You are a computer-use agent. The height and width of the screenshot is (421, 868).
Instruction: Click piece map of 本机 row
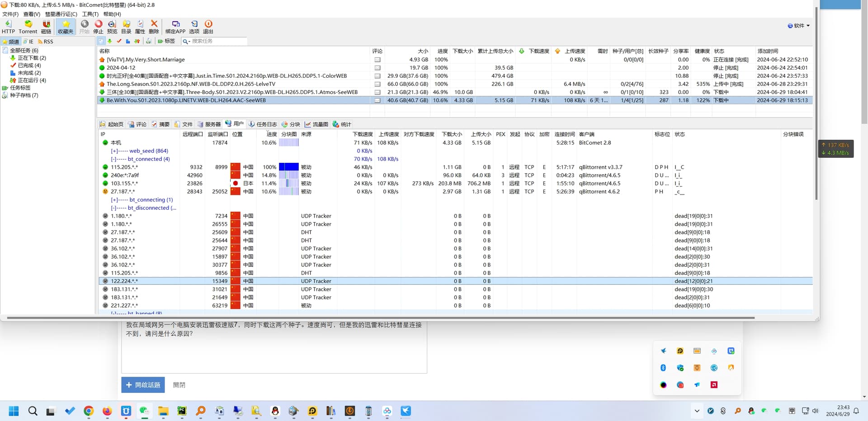point(289,143)
